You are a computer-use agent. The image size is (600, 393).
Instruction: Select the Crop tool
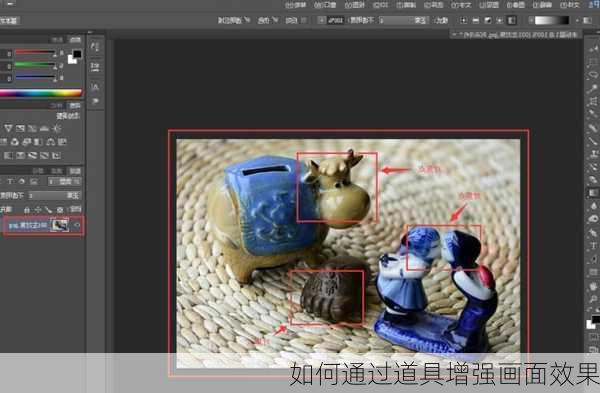pyautogui.click(x=593, y=101)
